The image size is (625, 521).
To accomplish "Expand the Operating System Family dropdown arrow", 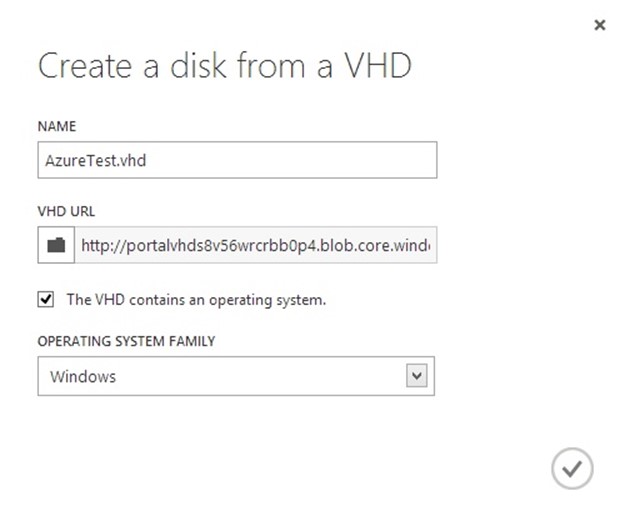I will [x=417, y=376].
